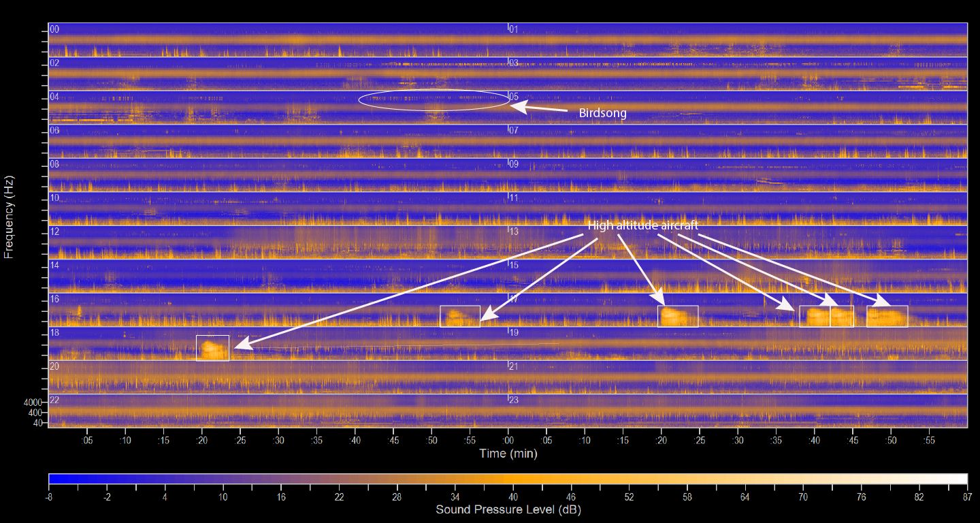
Task: Select the ellipse marking birdsong in hour 04
Action: (434, 100)
